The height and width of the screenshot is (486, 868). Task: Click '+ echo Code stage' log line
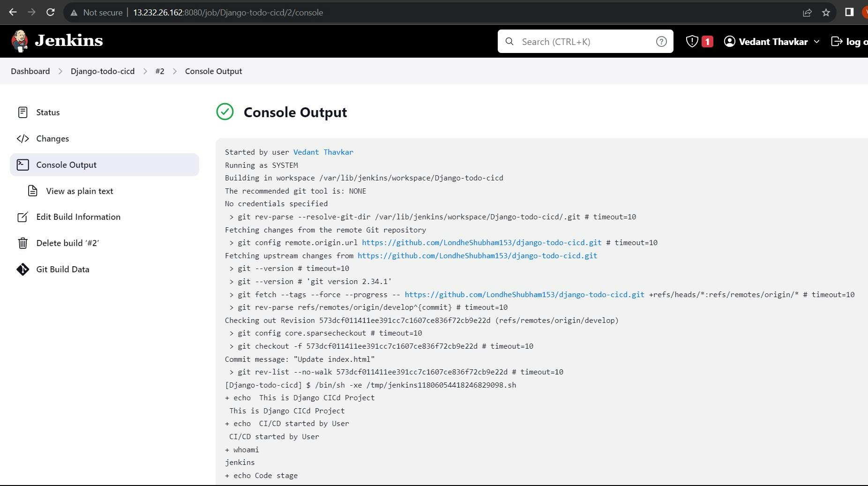[x=262, y=476]
